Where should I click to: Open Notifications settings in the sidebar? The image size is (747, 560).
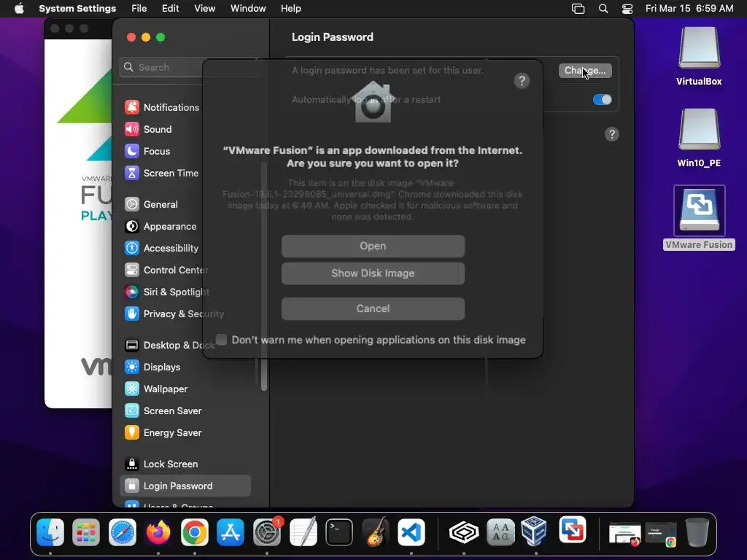[162, 107]
